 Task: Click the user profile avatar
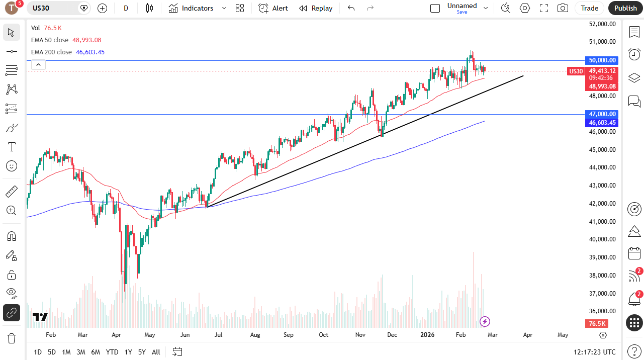click(11, 8)
